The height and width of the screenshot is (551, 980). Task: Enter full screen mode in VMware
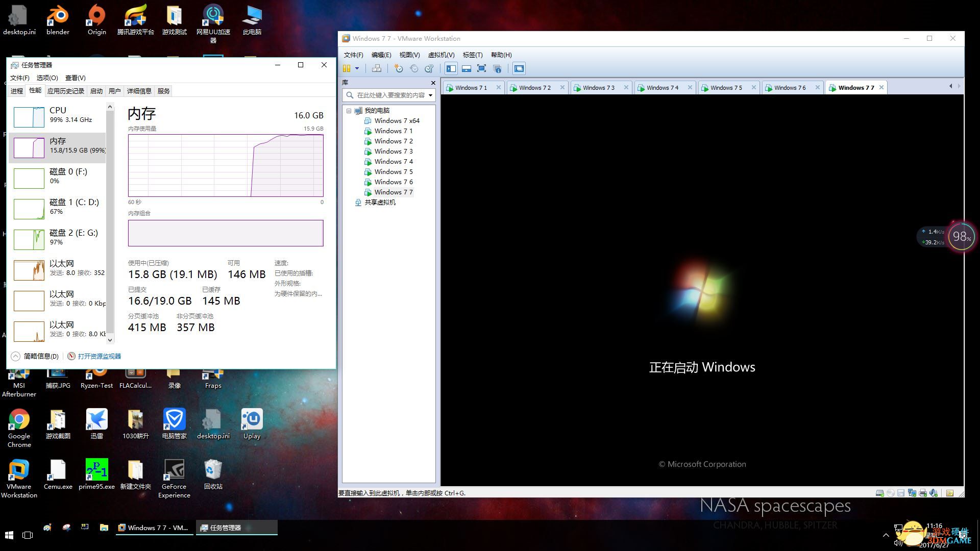coord(481,68)
